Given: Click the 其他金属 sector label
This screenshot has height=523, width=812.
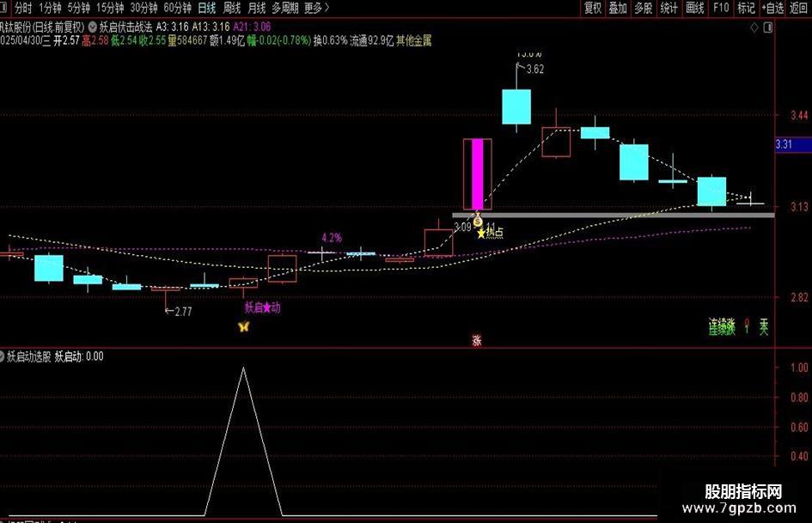Looking at the screenshot, I should [x=414, y=40].
